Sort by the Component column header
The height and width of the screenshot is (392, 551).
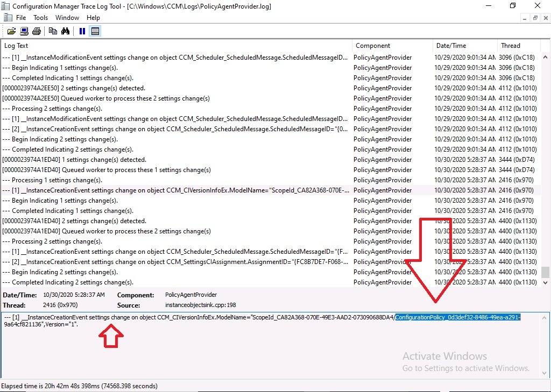[x=392, y=46]
